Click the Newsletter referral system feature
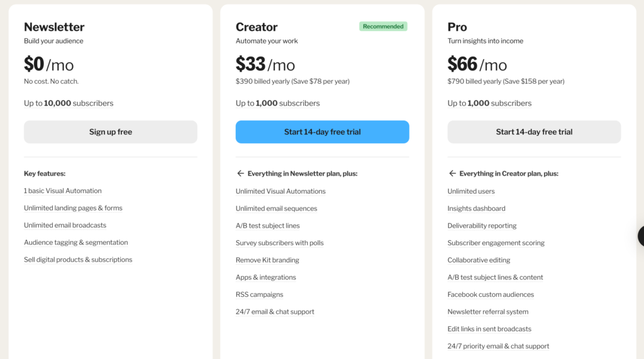Screen dimensions: 644x359 pyautogui.click(x=487, y=312)
